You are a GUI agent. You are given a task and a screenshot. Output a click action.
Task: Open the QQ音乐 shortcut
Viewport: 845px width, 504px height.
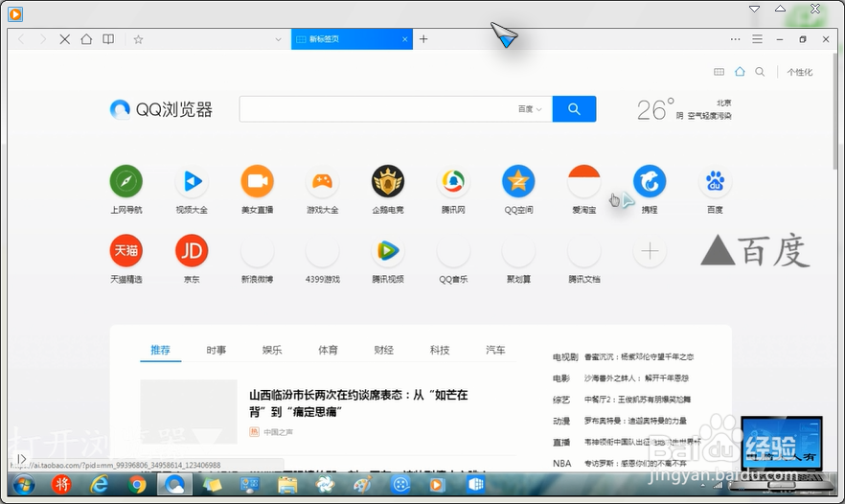coord(453,251)
